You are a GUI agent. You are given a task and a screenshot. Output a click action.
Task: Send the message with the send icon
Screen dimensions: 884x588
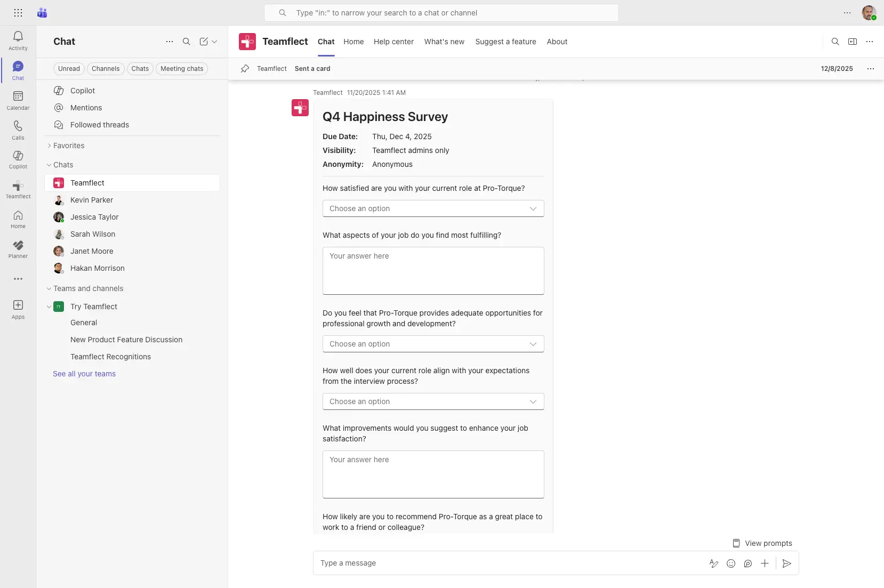coord(787,563)
